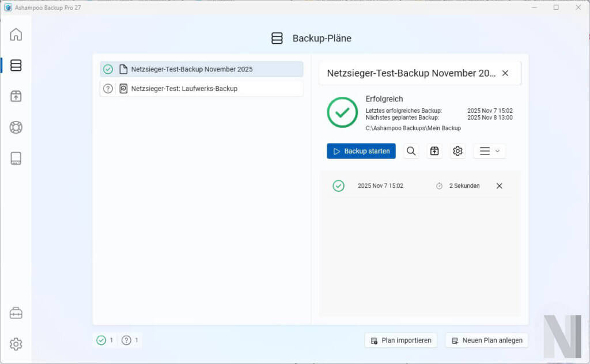Click the support lifesaver icon in the sidebar
This screenshot has width=590, height=364.
(x=16, y=127)
